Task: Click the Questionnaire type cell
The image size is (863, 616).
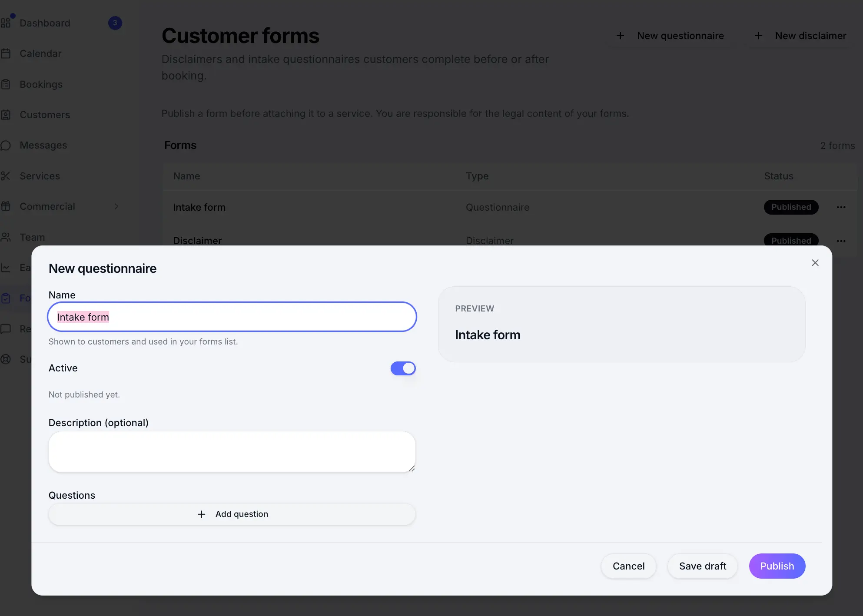Action: (x=498, y=207)
